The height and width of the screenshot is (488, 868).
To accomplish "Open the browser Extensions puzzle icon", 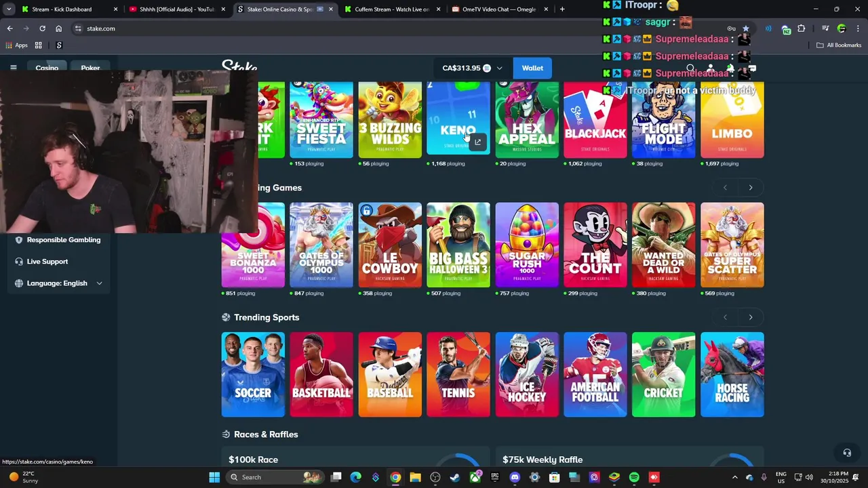I will click(x=802, y=28).
